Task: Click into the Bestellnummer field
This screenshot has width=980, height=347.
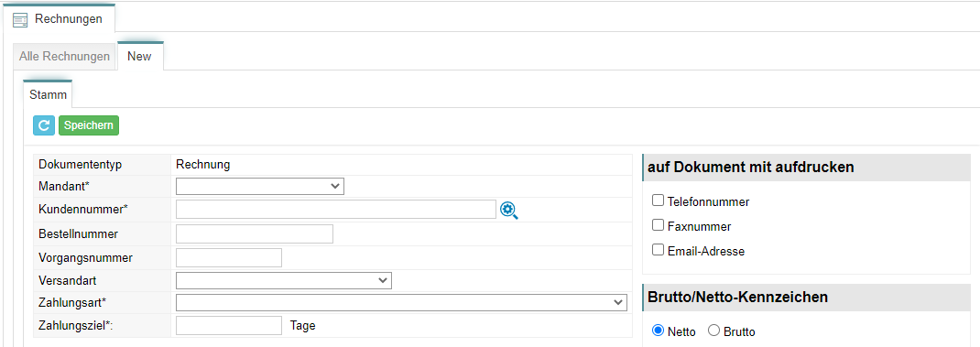Action: (255, 233)
